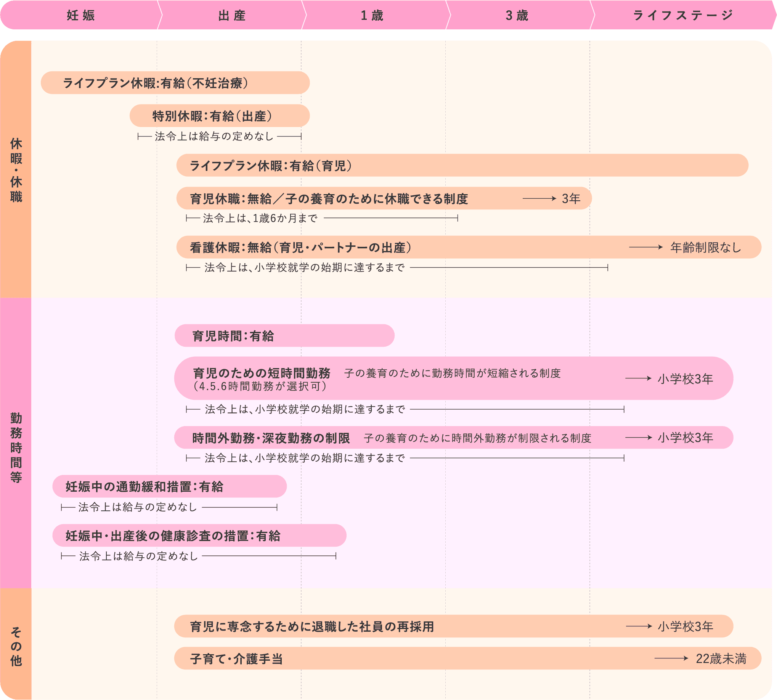Select the 育児時間:有給 bar
This screenshot has height=700, width=777.
[284, 336]
